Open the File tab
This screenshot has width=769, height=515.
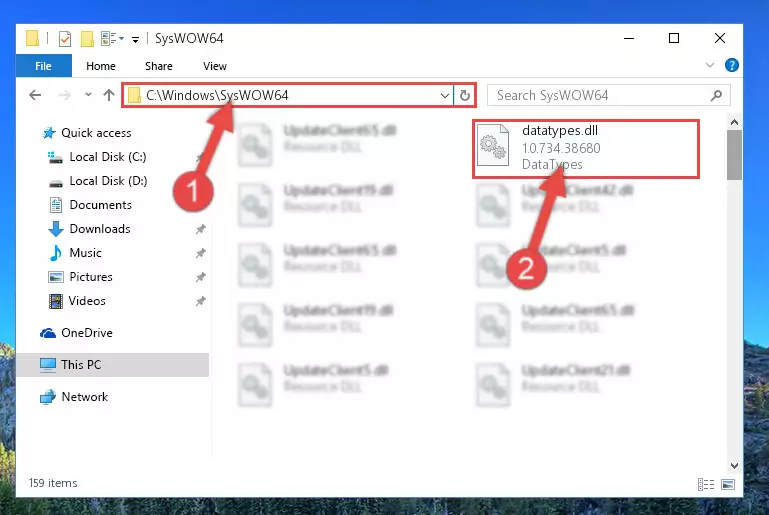click(43, 66)
